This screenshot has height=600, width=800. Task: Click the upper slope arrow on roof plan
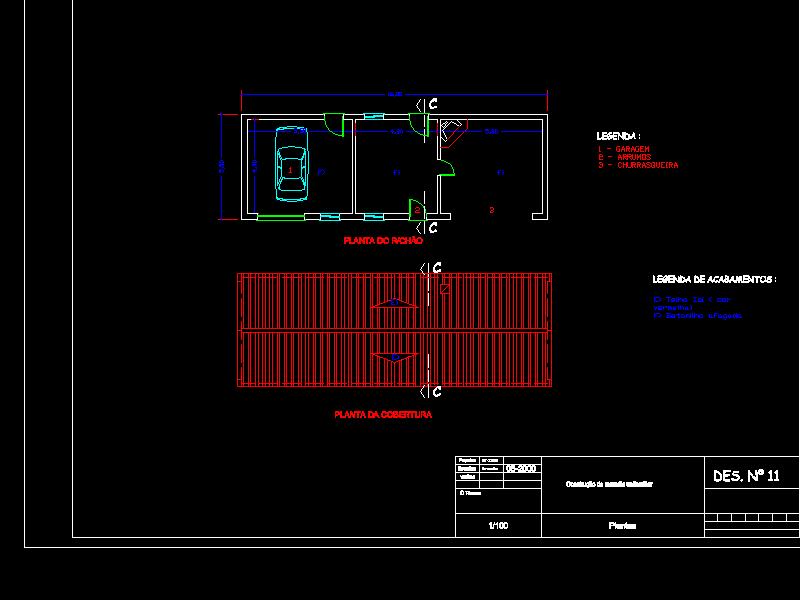click(394, 303)
